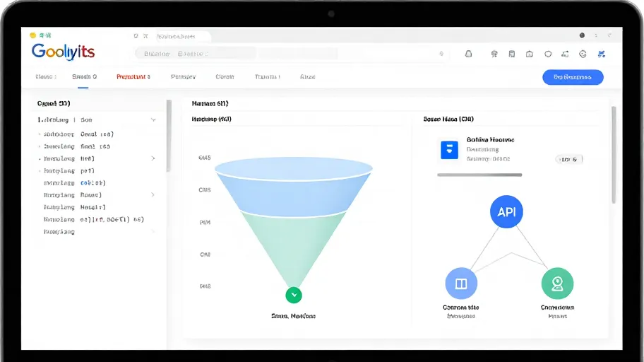This screenshot has width=644, height=362.
Task: Click the small icon inside the search bar
Action: click(x=441, y=54)
